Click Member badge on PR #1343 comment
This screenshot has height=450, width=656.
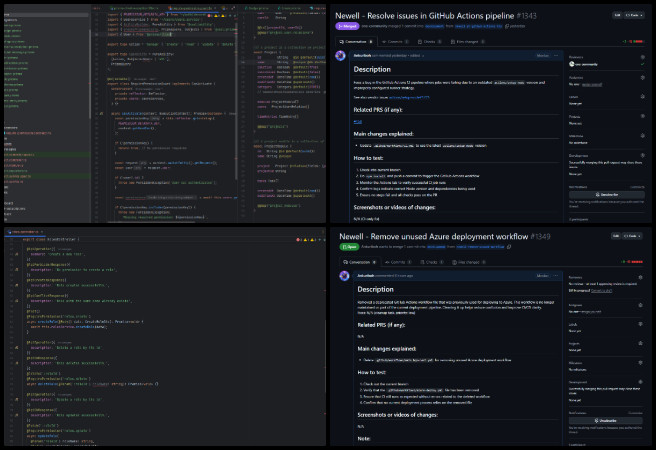[x=543, y=55]
